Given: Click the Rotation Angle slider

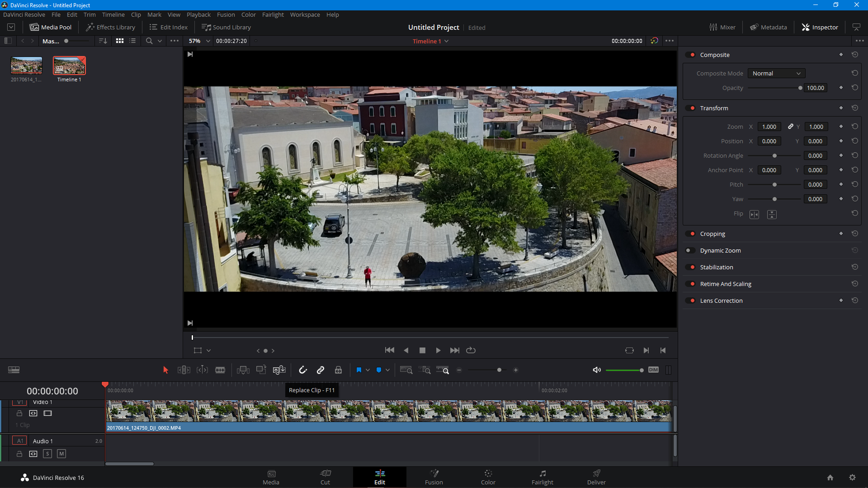Looking at the screenshot, I should tap(774, 156).
